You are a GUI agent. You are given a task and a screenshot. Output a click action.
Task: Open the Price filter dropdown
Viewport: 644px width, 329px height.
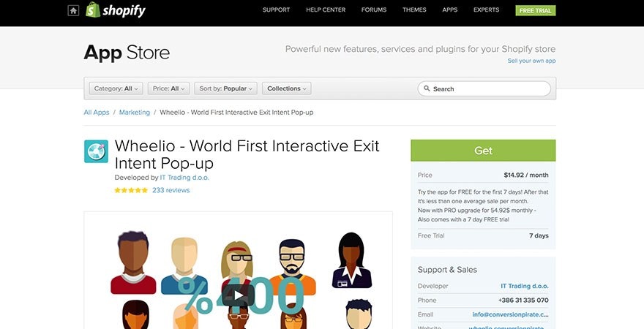tap(168, 88)
